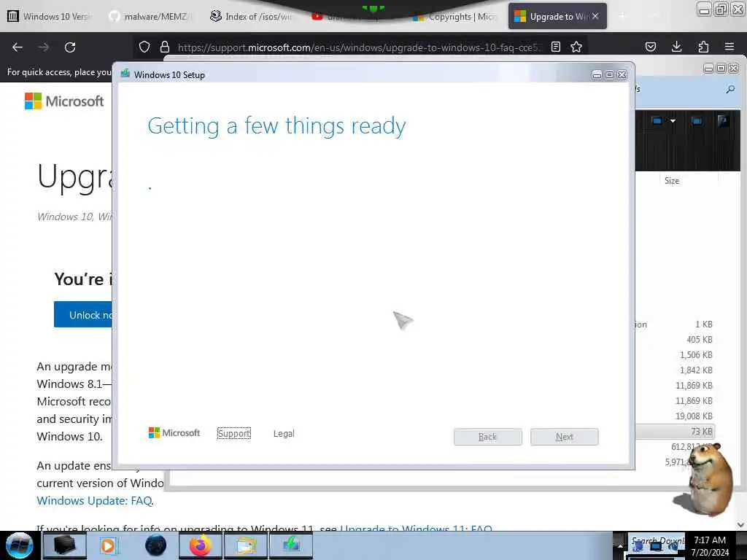Viewport: 747px width, 560px height.
Task: Open the extensions puzzle icon
Action: tap(703, 47)
